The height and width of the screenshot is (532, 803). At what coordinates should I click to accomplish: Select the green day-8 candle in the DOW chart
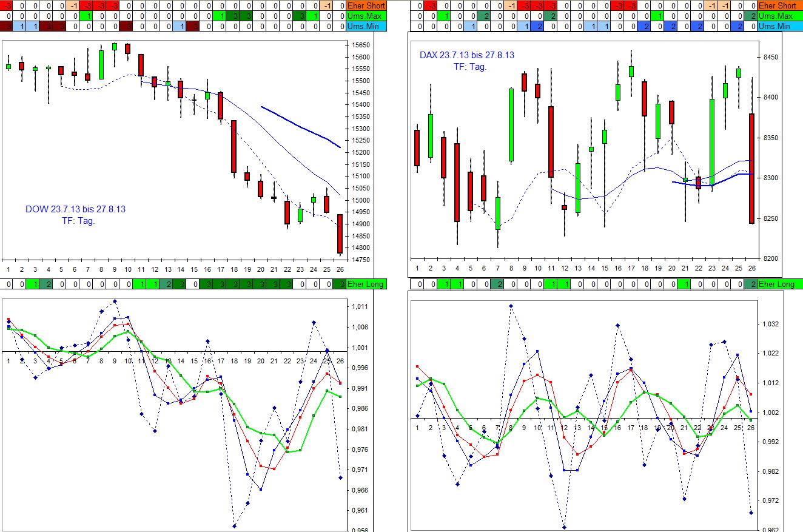(101, 64)
